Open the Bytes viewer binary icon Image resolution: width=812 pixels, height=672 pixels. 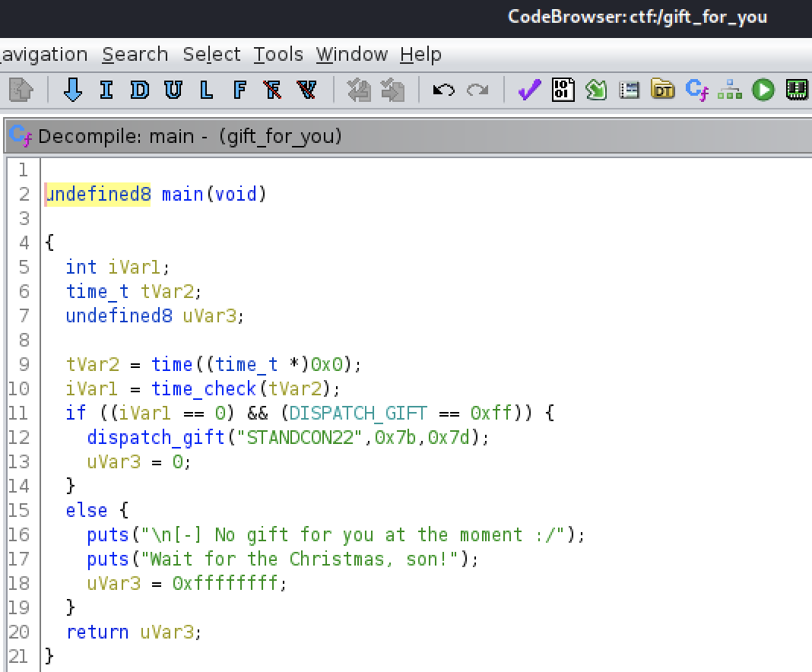563,90
